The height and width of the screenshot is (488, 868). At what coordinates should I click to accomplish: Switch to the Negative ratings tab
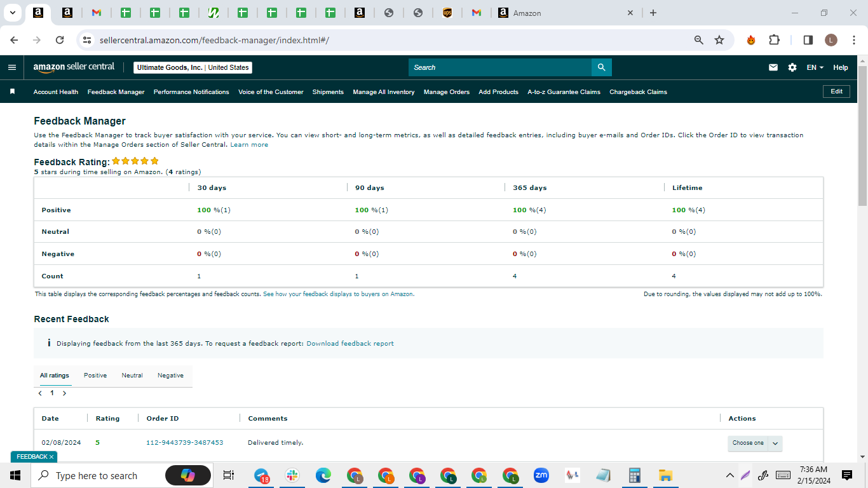click(x=170, y=376)
